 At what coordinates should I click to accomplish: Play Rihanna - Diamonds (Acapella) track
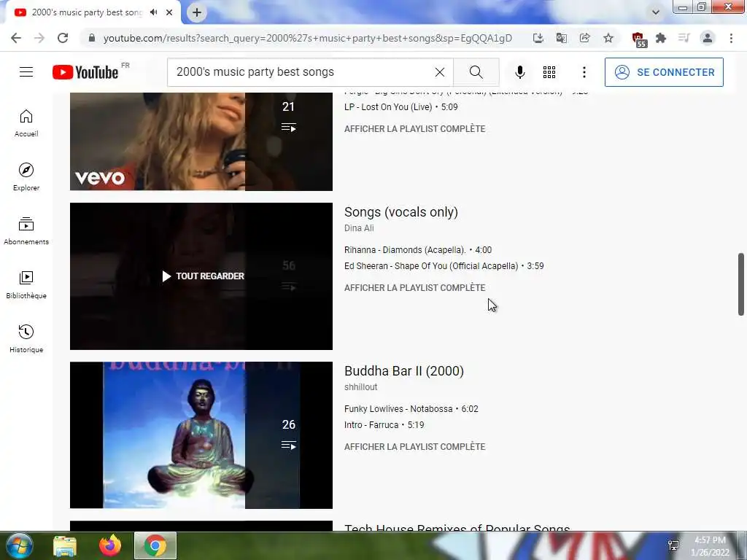point(418,250)
